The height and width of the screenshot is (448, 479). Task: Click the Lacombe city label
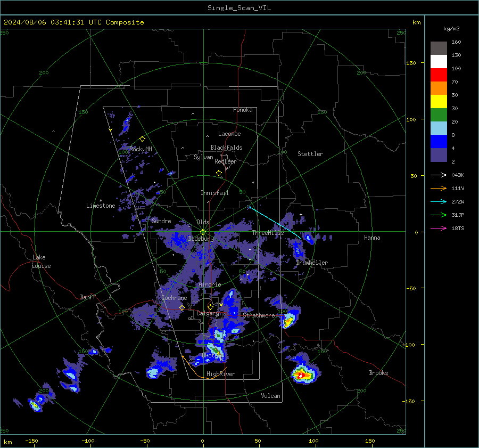(x=229, y=134)
